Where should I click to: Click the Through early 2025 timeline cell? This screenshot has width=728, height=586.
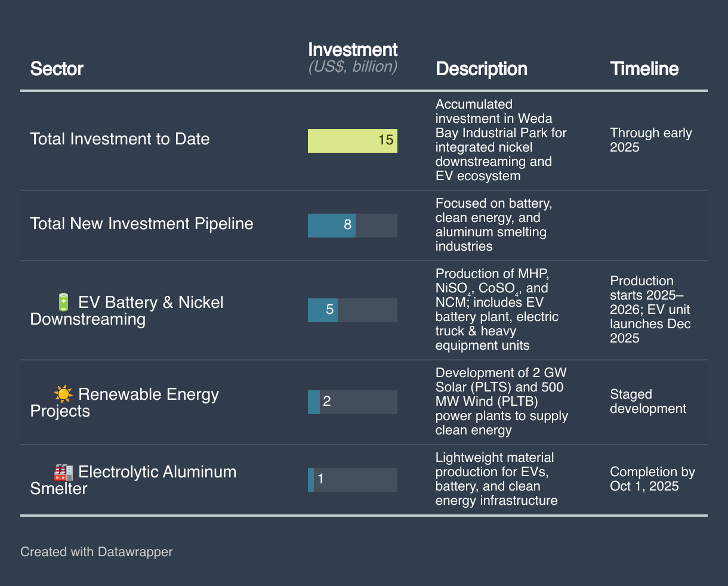(x=650, y=140)
